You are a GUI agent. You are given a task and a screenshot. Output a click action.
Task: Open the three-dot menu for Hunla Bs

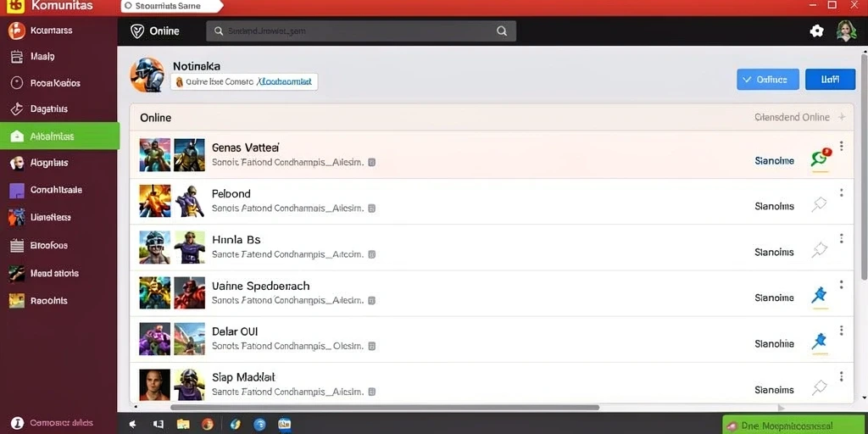tap(842, 238)
